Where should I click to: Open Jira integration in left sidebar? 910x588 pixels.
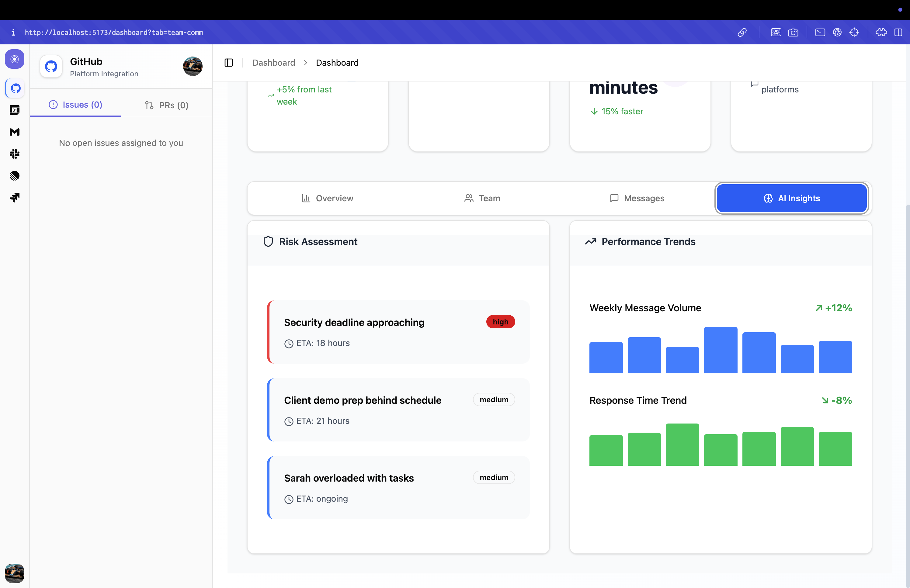15,197
